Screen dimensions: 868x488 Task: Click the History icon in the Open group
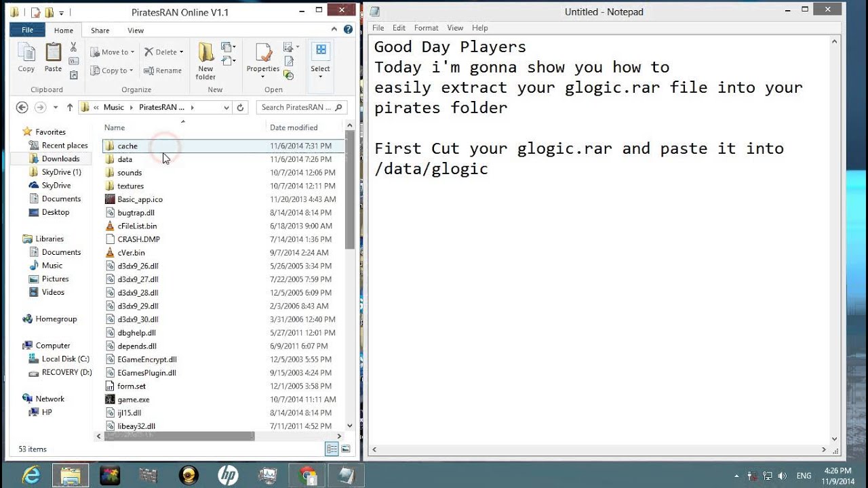288,75
